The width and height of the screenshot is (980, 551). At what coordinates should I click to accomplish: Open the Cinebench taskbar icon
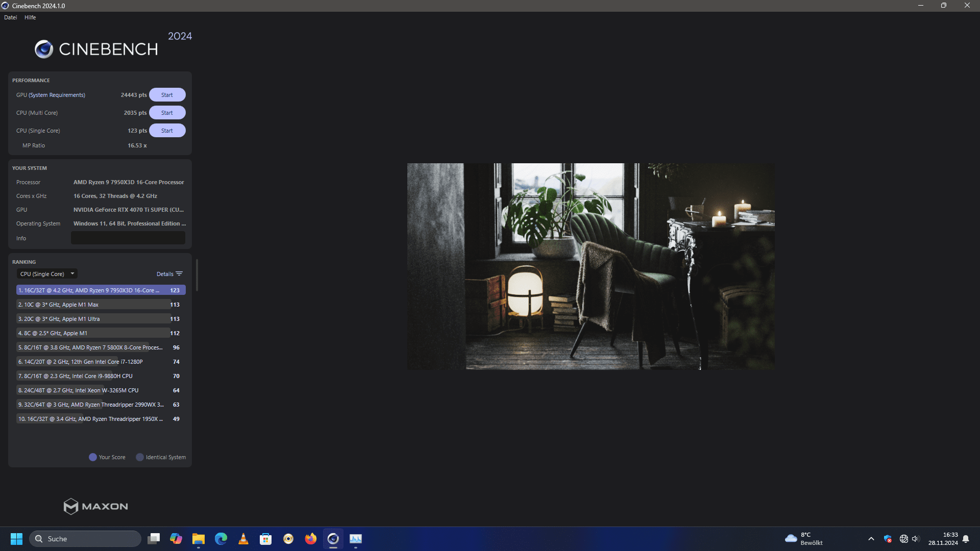click(333, 539)
